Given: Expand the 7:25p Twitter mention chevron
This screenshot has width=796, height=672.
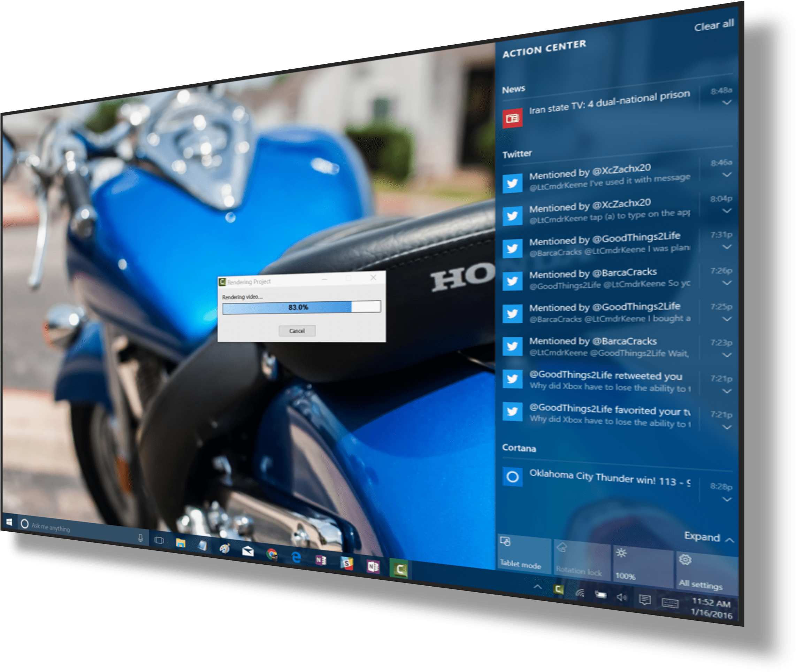Looking at the screenshot, I should pos(726,319).
